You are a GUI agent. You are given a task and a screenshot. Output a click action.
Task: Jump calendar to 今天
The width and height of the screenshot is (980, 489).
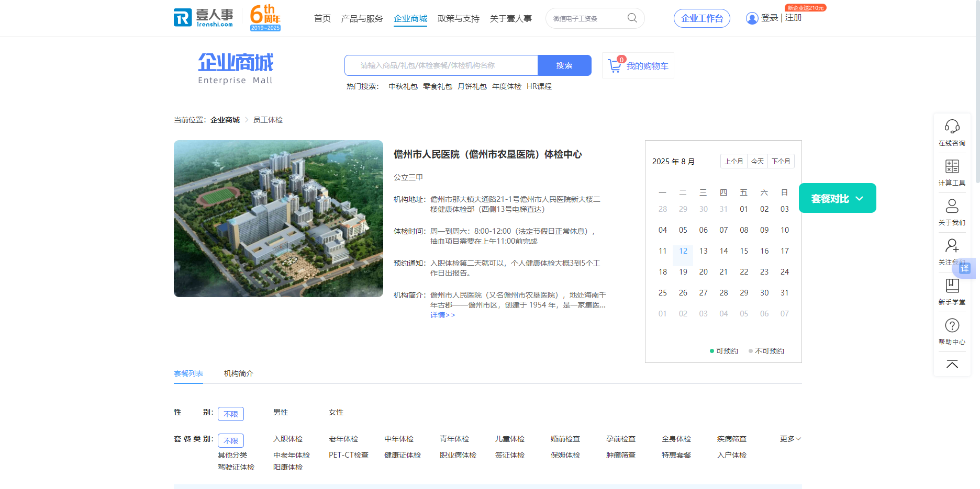point(758,161)
